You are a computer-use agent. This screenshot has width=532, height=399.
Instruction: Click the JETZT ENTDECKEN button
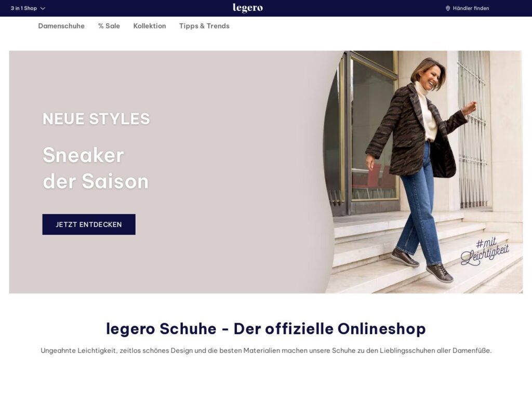89,224
